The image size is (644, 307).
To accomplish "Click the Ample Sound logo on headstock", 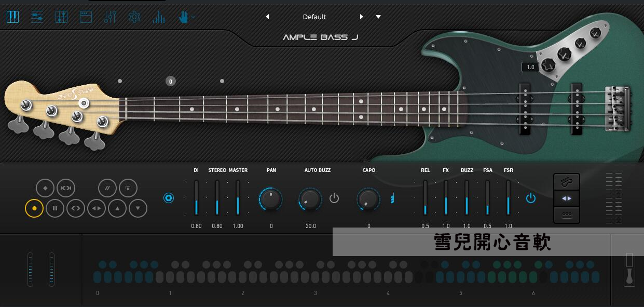I will pyautogui.click(x=76, y=94).
